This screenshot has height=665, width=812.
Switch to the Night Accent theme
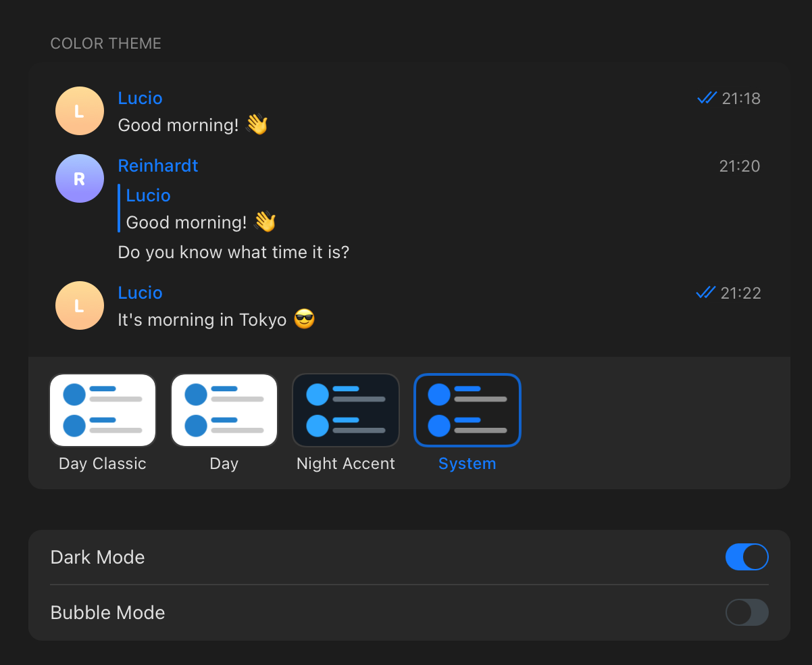click(345, 410)
